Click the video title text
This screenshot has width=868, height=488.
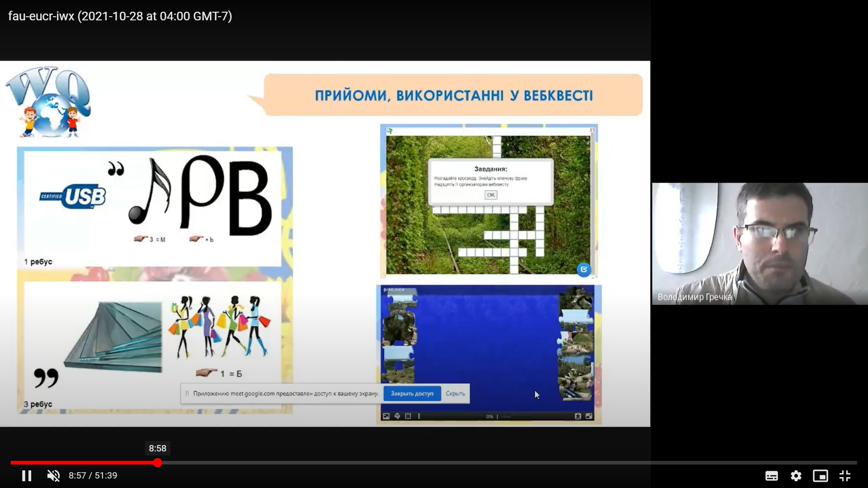point(120,16)
